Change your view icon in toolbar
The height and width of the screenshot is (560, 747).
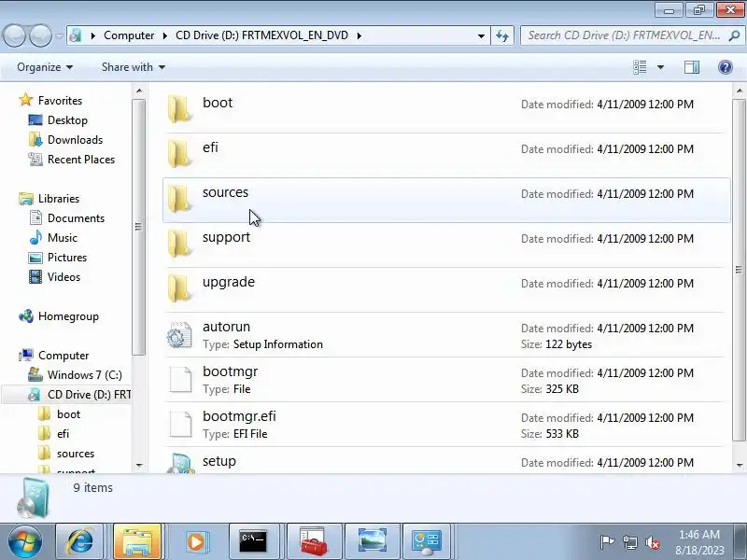click(x=640, y=67)
